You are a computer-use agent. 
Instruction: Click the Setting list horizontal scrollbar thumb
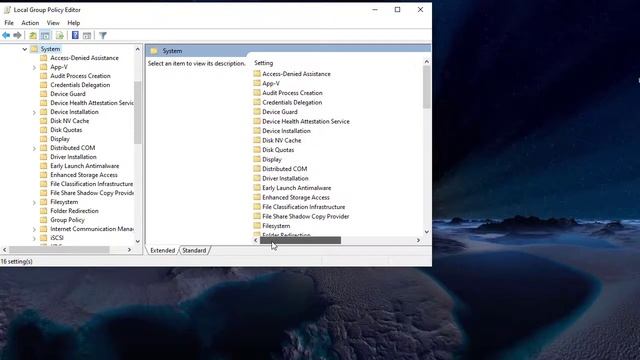300,240
